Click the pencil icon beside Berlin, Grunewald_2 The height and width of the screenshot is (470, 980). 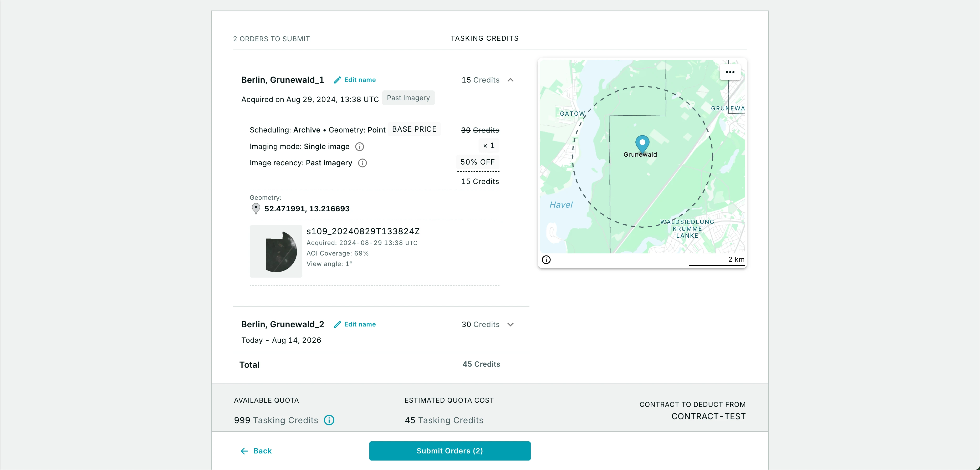coord(337,325)
